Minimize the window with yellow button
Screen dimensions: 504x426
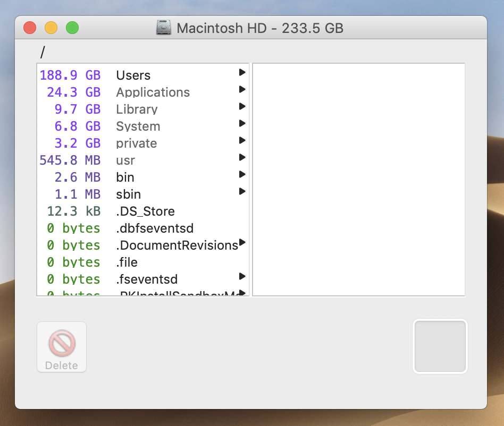pyautogui.click(x=51, y=28)
